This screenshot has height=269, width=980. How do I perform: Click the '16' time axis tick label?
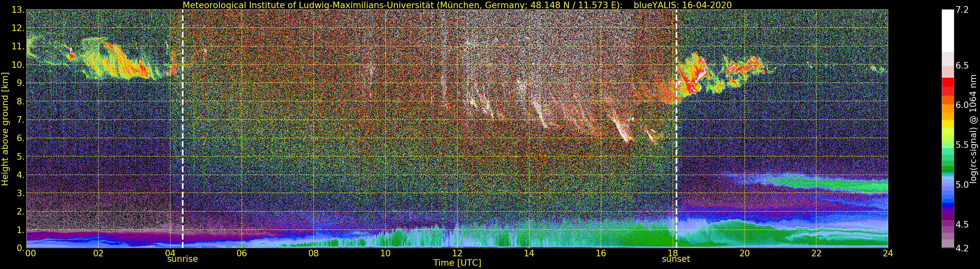point(601,253)
